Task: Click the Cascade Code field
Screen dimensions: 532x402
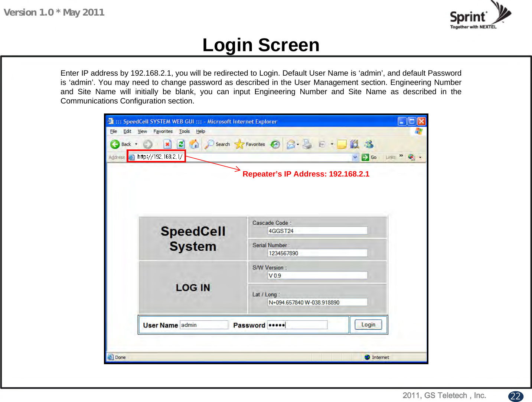Action: pos(317,231)
